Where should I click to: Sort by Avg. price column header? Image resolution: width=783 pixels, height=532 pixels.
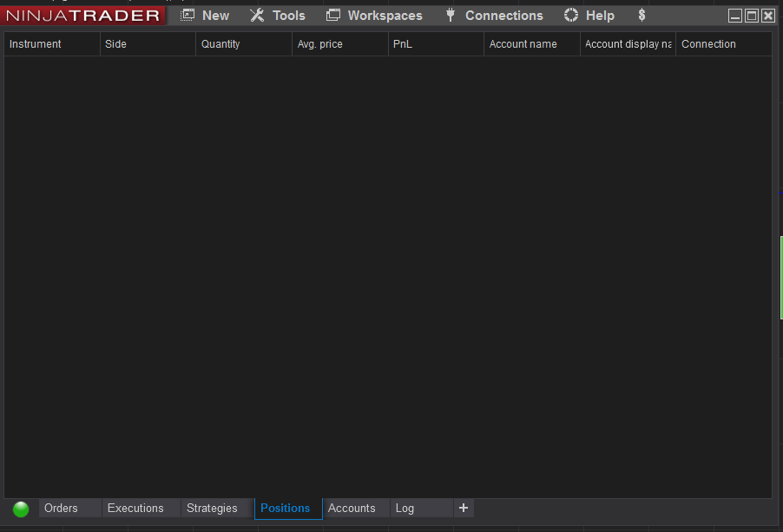(340, 44)
